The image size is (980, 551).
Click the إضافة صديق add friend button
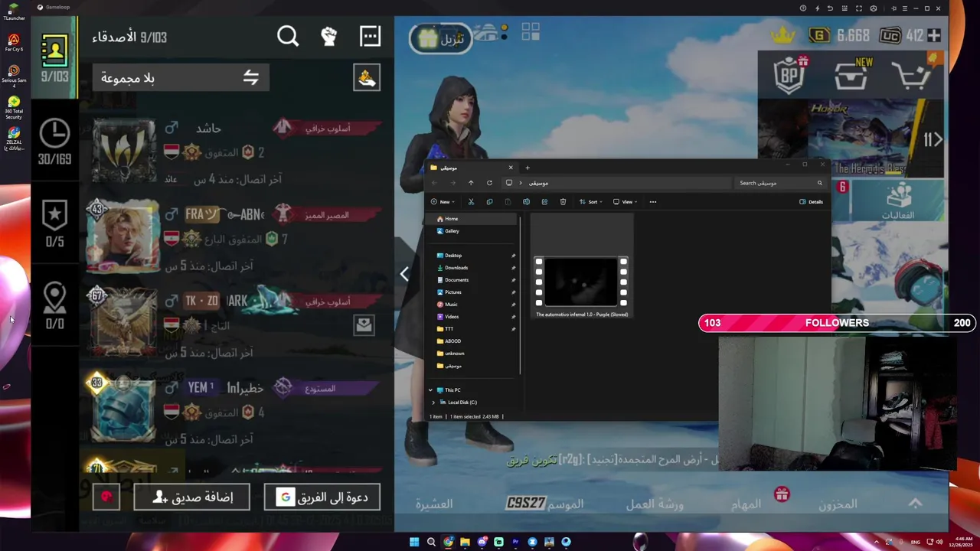pyautogui.click(x=191, y=497)
